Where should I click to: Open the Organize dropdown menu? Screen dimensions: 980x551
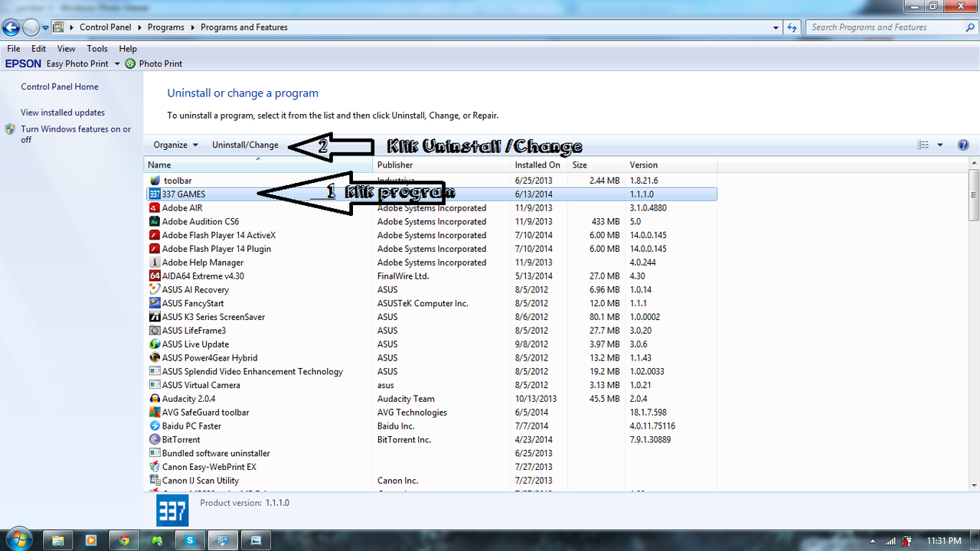176,145
